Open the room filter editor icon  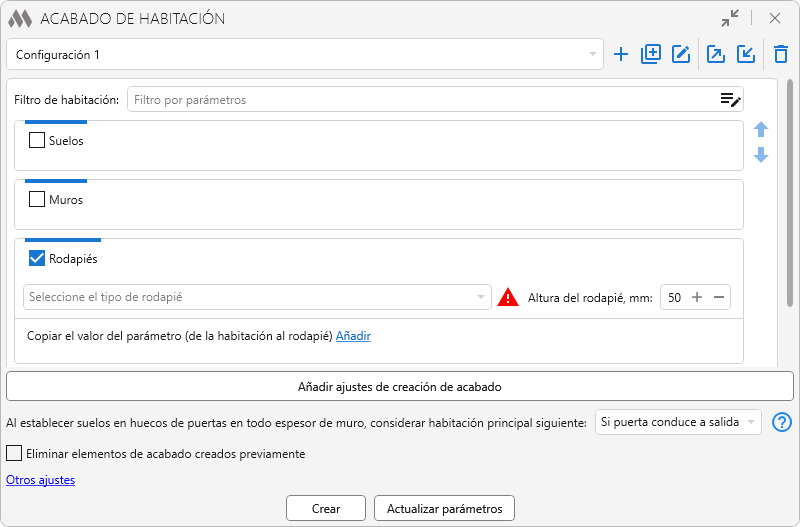click(730, 99)
